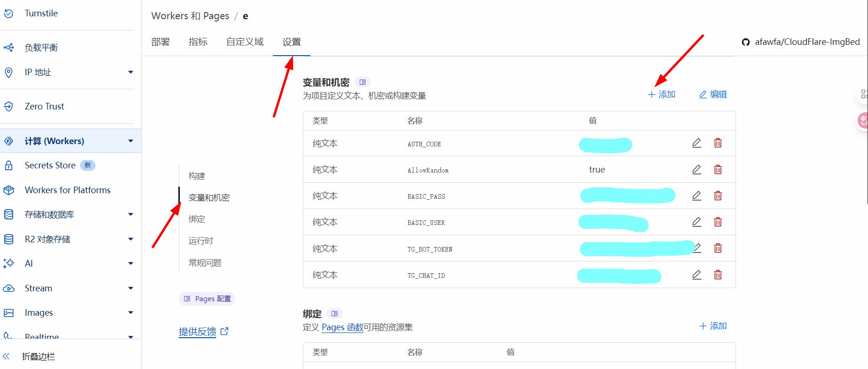Click Workers 和 Pages breadcrumb

pyautogui.click(x=190, y=16)
